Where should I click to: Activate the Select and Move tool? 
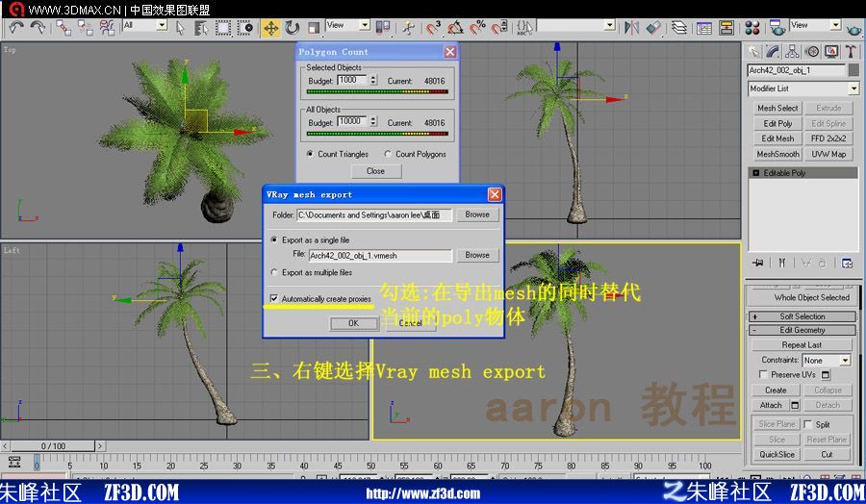[x=271, y=28]
